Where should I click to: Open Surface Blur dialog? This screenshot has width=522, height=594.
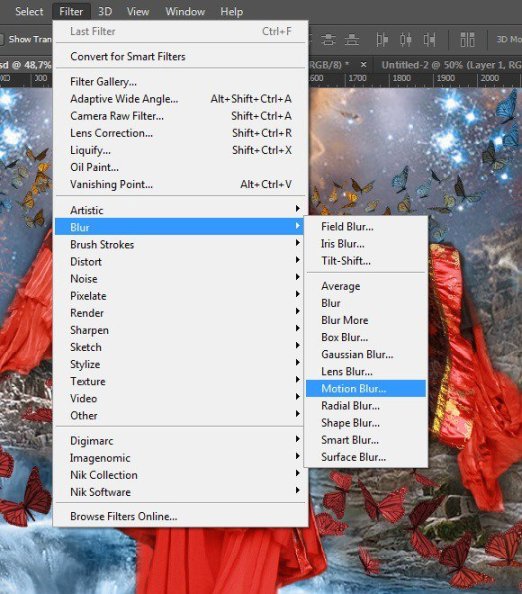pyautogui.click(x=366, y=457)
